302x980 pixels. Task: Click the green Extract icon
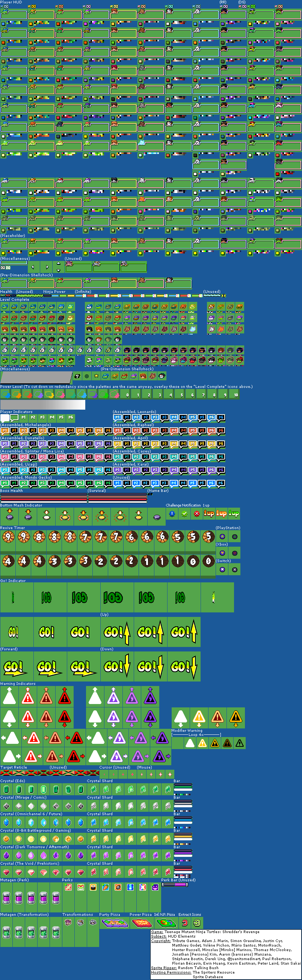pyautogui.click(x=197, y=923)
